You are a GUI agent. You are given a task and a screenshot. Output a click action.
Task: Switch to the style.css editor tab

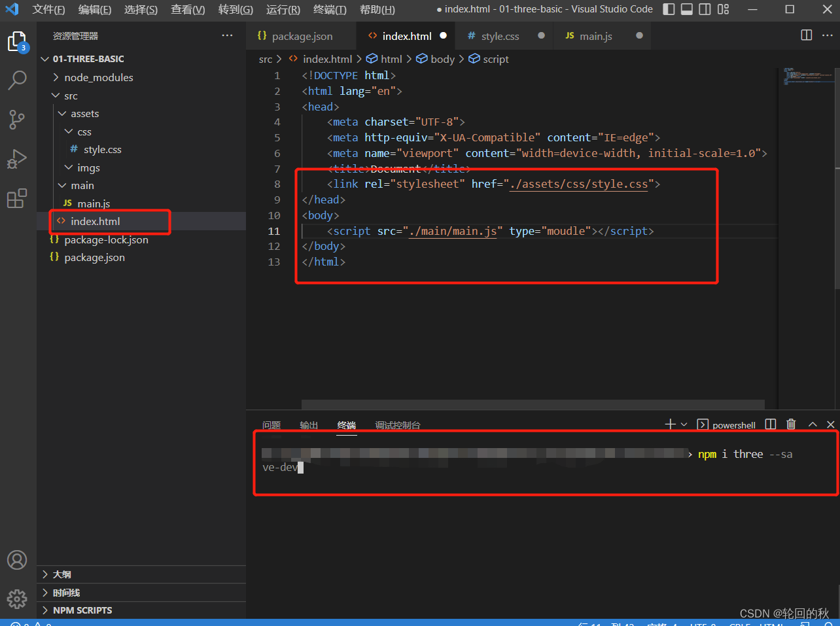[x=500, y=36]
